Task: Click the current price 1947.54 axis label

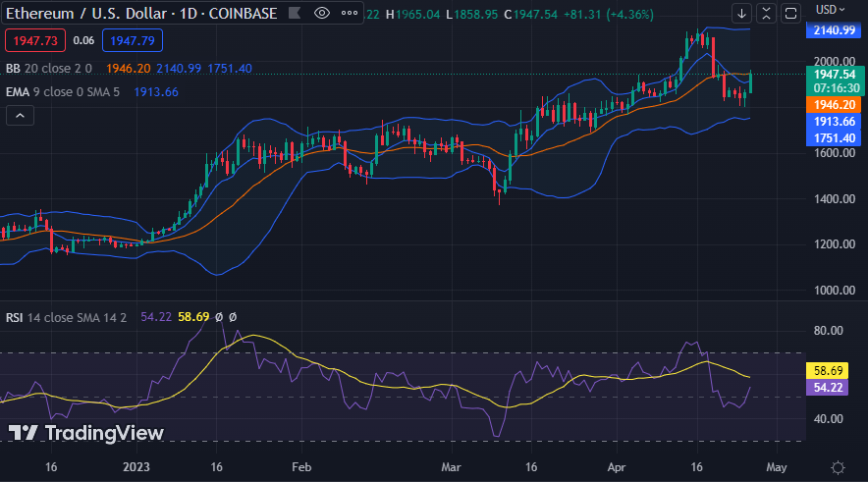Action: point(834,75)
